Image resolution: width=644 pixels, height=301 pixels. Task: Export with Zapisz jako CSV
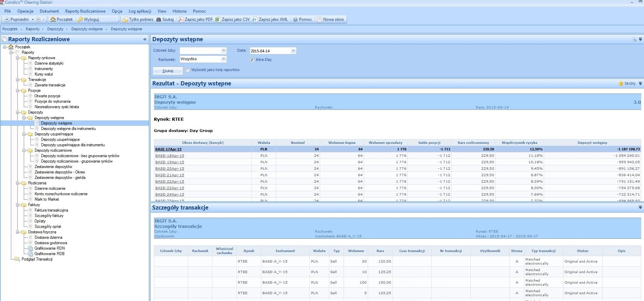(233, 19)
